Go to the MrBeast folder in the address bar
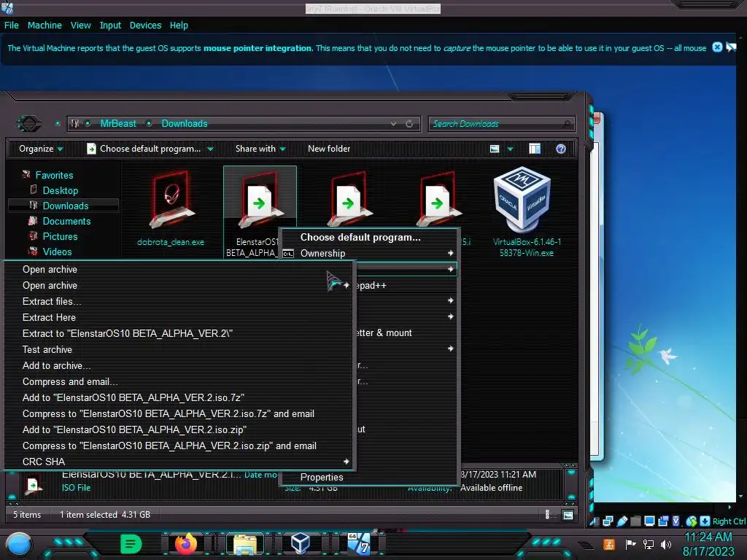Viewport: 747px width, 560px height. [118, 124]
